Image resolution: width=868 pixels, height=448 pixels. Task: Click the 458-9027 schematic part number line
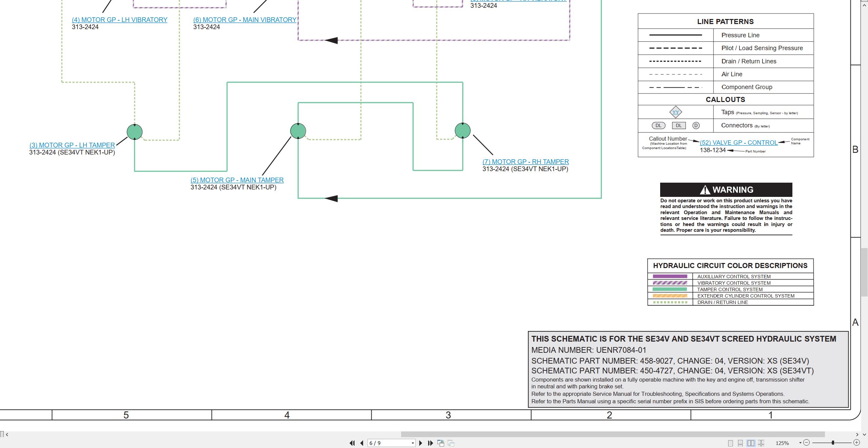[x=670, y=361]
